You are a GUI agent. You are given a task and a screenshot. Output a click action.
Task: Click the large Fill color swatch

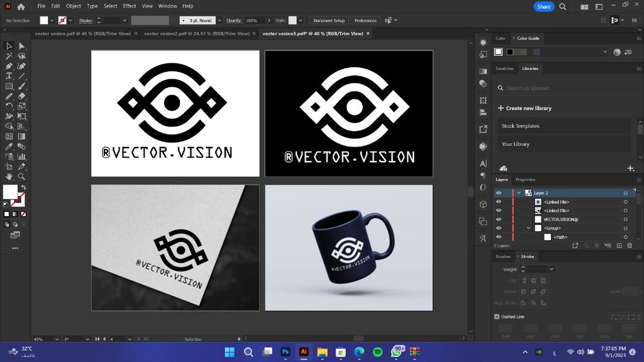point(10,192)
